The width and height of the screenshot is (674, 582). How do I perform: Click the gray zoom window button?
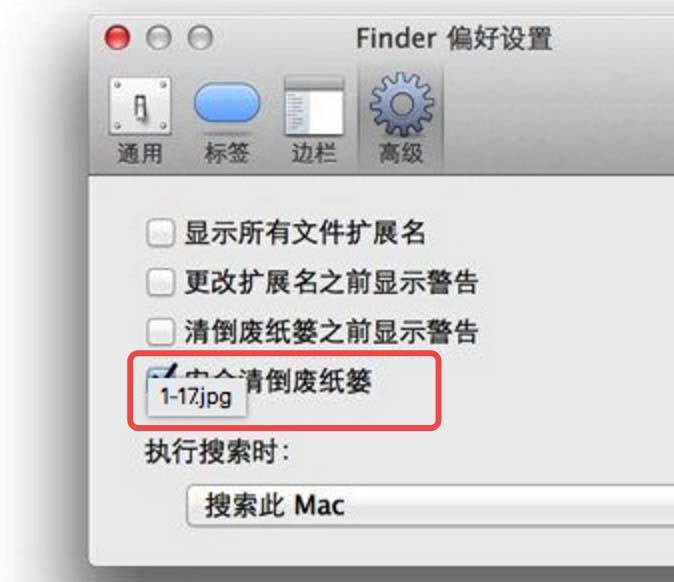point(200,37)
